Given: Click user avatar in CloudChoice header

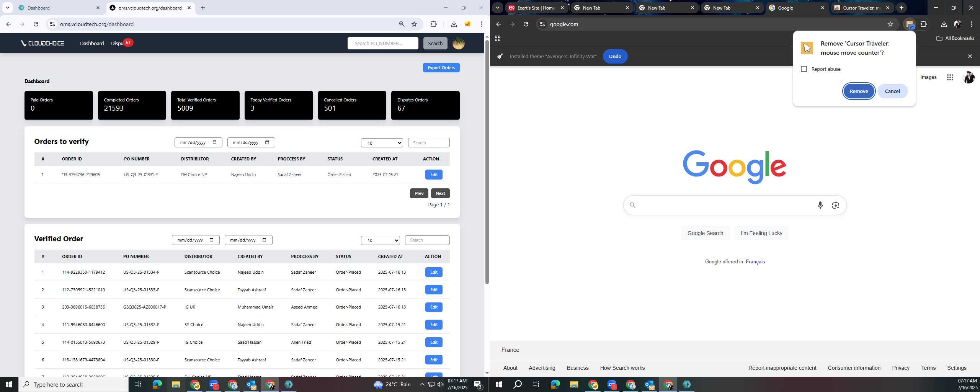Looking at the screenshot, I should point(459,43).
